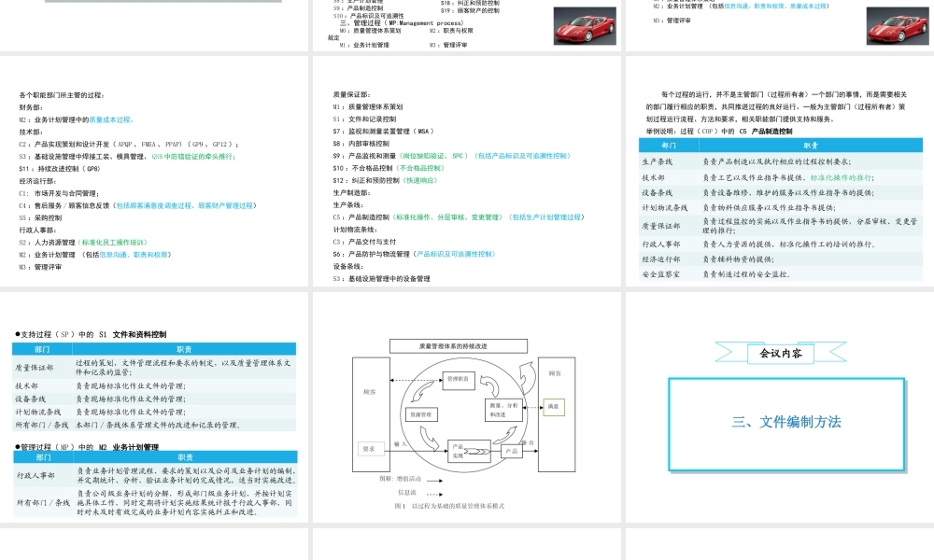Viewport: 934px width, 560px height.
Task: Select the slide with S1 文件和资料控制 tables
Action: click(154, 407)
